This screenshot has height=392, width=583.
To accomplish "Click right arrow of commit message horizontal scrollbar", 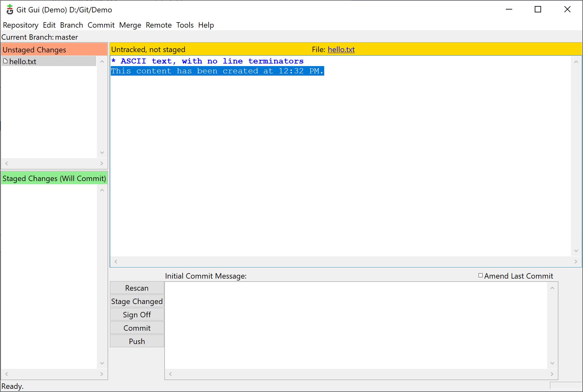I will [x=552, y=374].
